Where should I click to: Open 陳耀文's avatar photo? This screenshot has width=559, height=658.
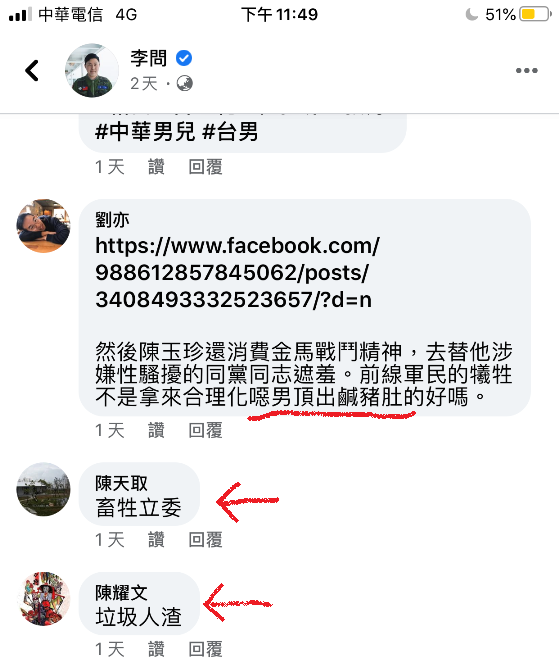[x=43, y=599]
